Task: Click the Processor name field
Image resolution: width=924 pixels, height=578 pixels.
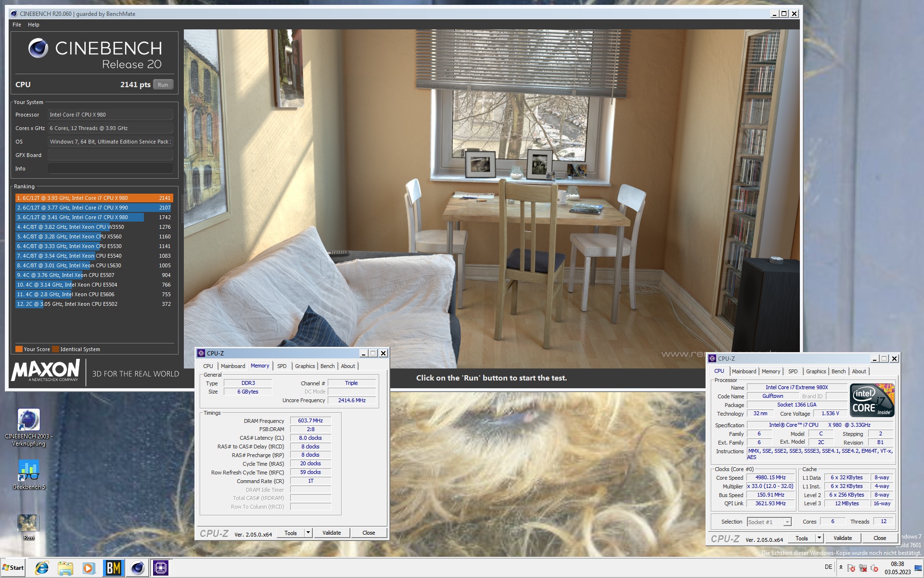Action: pyautogui.click(x=110, y=115)
